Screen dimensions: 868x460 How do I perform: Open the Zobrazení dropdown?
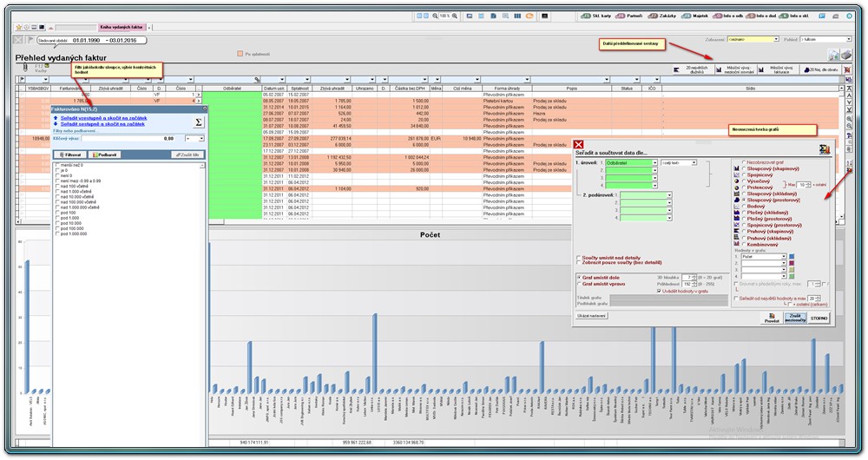click(x=776, y=39)
